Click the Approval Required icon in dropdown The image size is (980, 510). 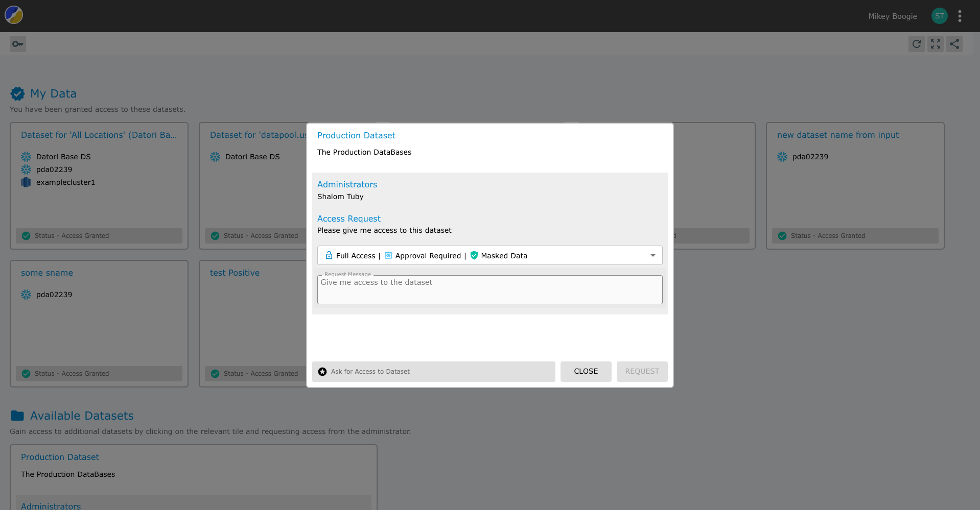[x=388, y=255]
